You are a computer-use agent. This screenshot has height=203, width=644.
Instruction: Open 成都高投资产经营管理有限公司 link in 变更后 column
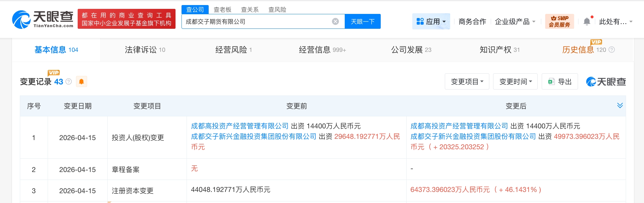coord(459,126)
